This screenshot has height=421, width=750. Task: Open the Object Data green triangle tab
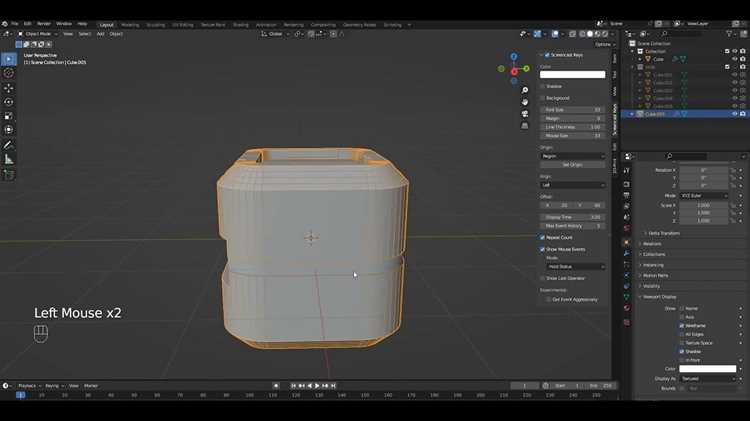(x=627, y=297)
